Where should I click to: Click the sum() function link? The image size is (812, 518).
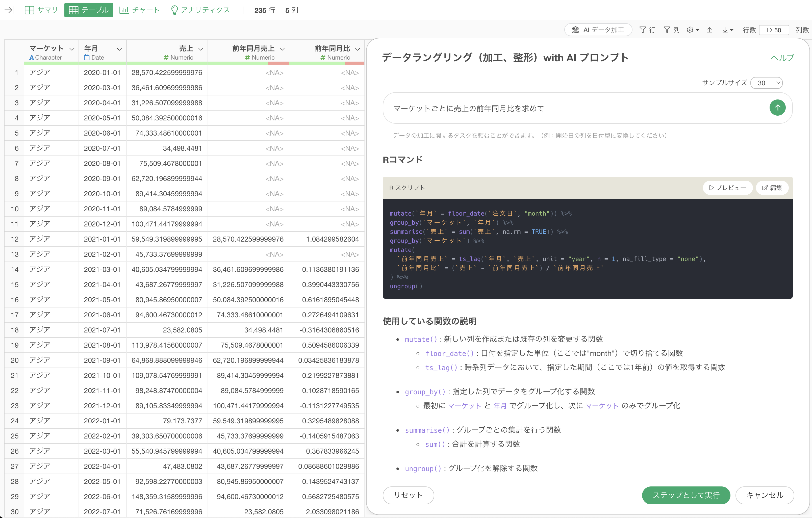click(435, 445)
